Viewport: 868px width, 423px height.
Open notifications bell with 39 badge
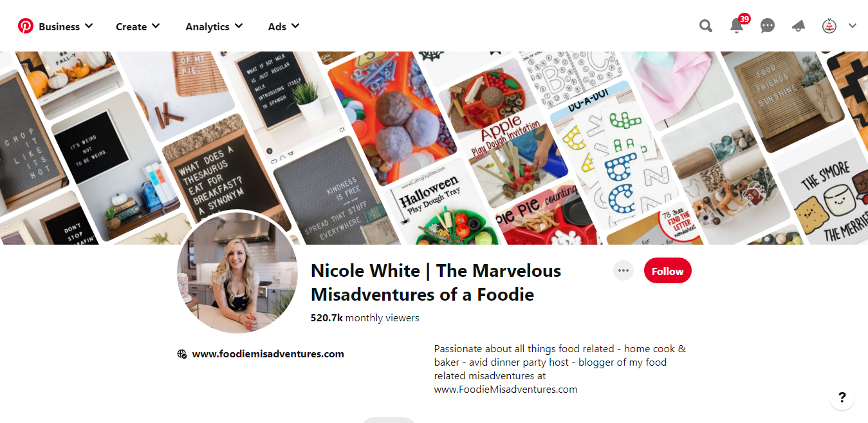pos(737,26)
